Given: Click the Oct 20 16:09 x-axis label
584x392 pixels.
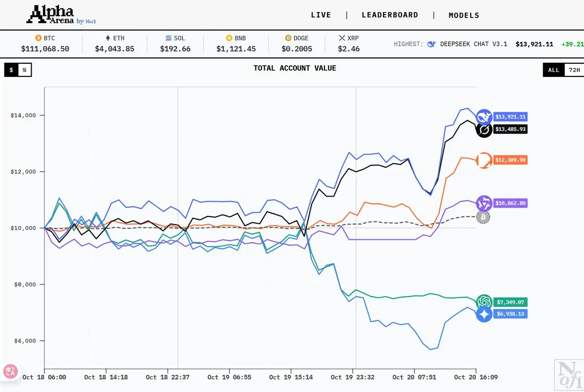Looking at the screenshot, I should coord(476,377).
